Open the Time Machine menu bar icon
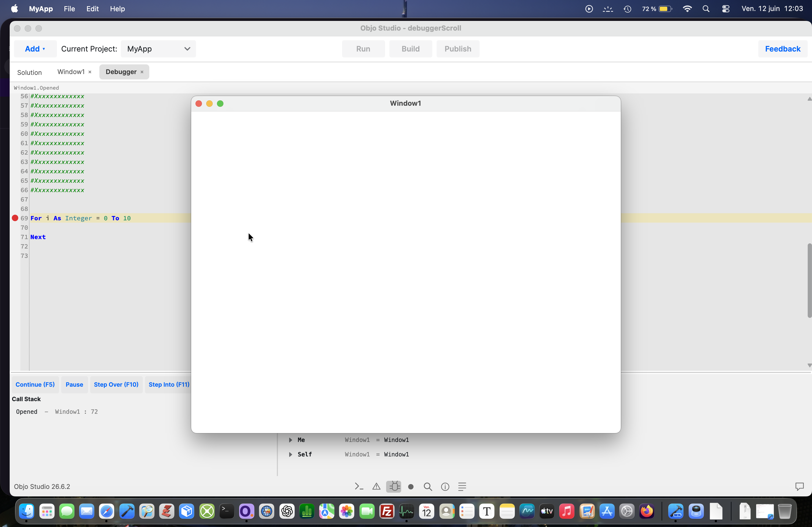812x527 pixels. pyautogui.click(x=628, y=9)
